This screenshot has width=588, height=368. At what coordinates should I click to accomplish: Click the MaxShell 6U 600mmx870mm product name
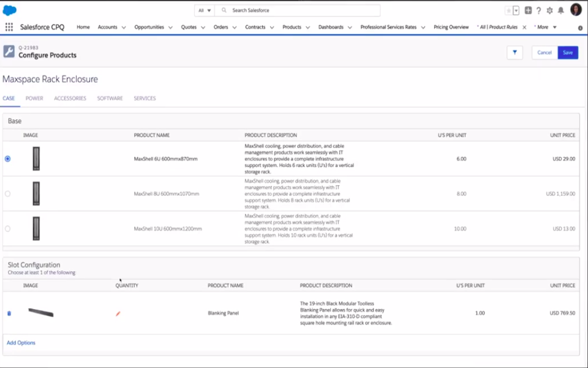click(x=166, y=159)
